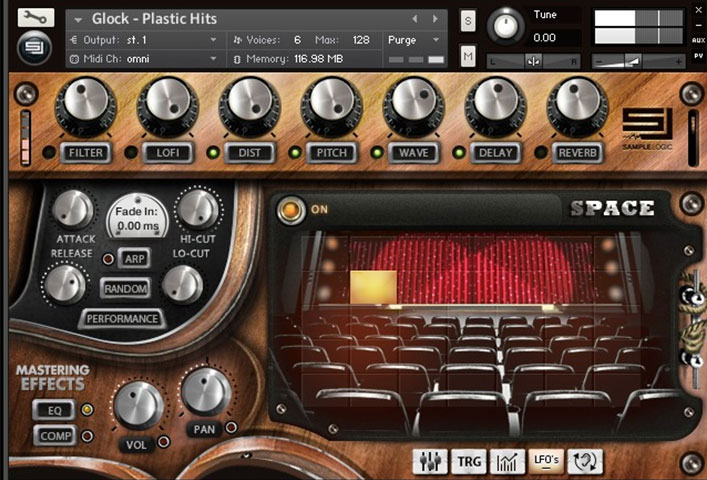Click the DIST effect button
Image resolution: width=707 pixels, height=480 pixels.
(x=249, y=153)
